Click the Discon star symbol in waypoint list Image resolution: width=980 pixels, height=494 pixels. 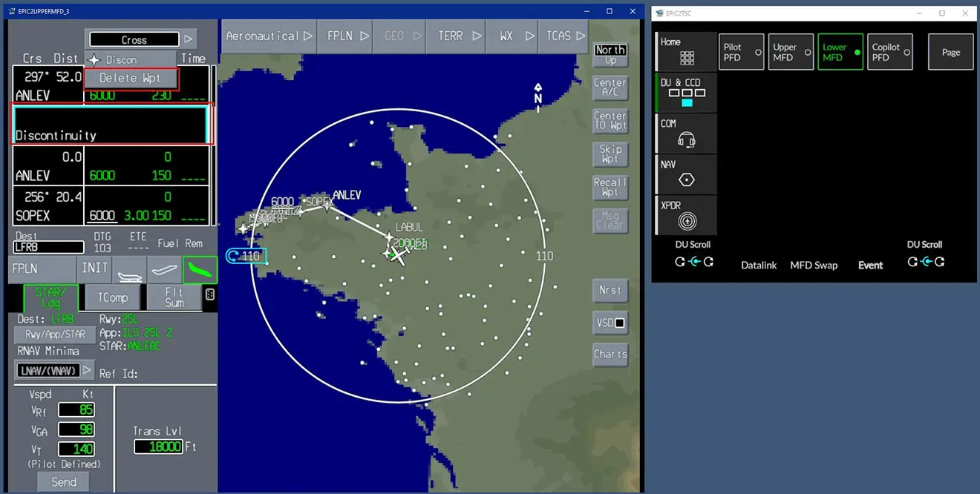94,59
